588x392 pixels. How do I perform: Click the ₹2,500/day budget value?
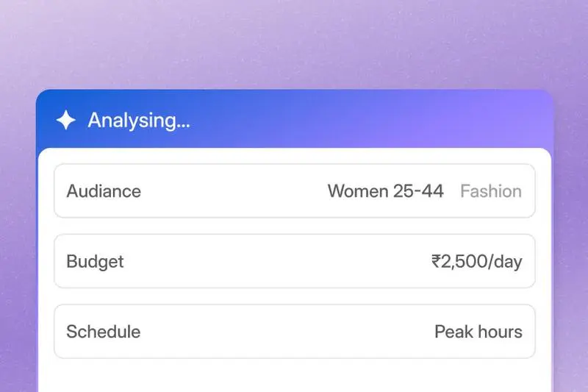pos(476,262)
